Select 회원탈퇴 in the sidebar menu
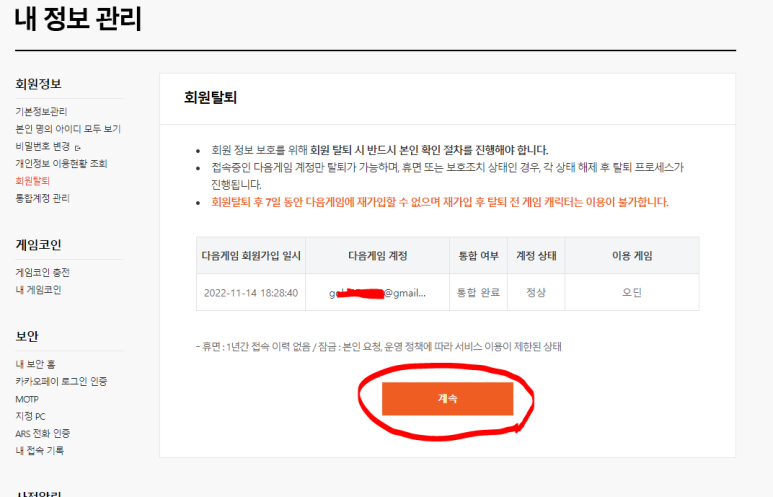773x497 pixels. click(33, 181)
